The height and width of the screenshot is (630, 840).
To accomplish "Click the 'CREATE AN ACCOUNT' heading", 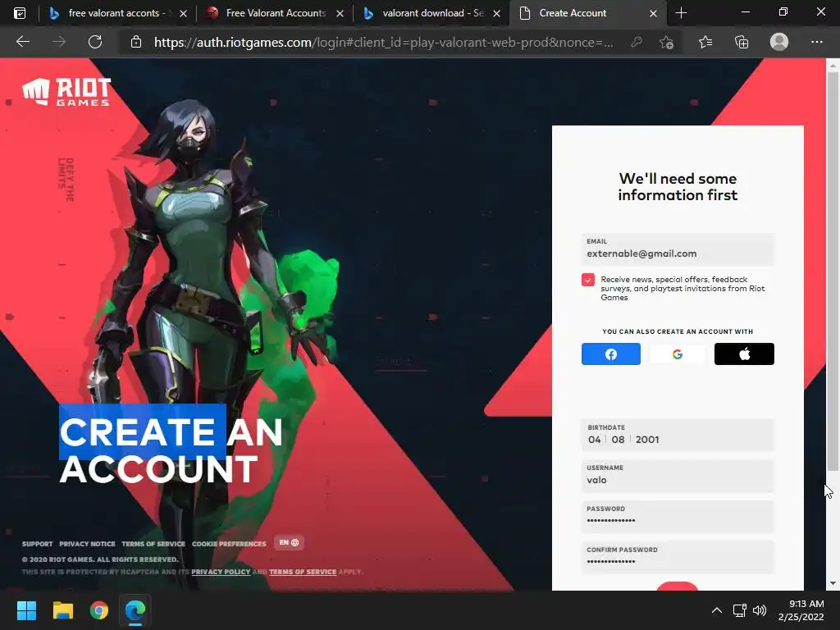I will pos(171,450).
